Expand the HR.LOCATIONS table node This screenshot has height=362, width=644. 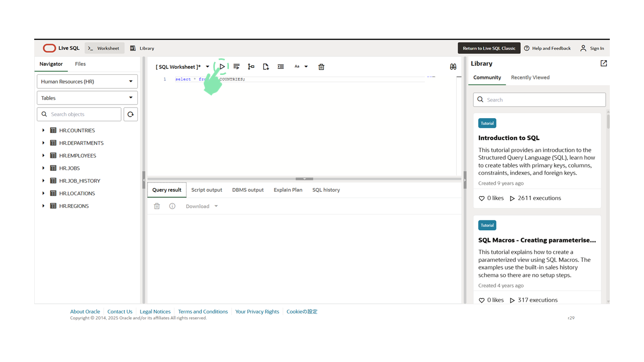pyautogui.click(x=43, y=193)
